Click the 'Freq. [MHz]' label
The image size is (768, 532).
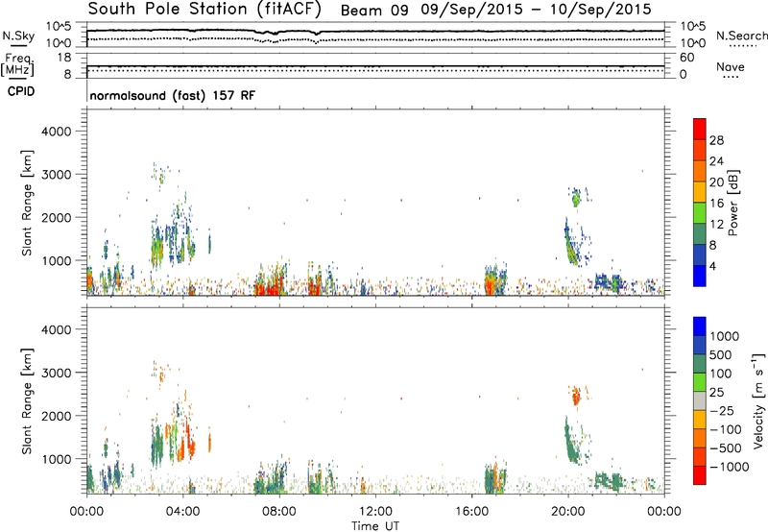(18, 65)
